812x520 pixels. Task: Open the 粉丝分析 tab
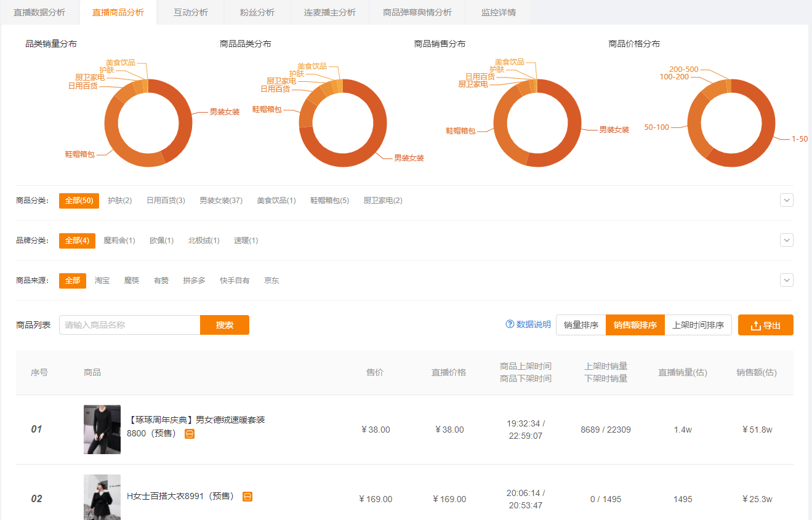[x=257, y=12]
